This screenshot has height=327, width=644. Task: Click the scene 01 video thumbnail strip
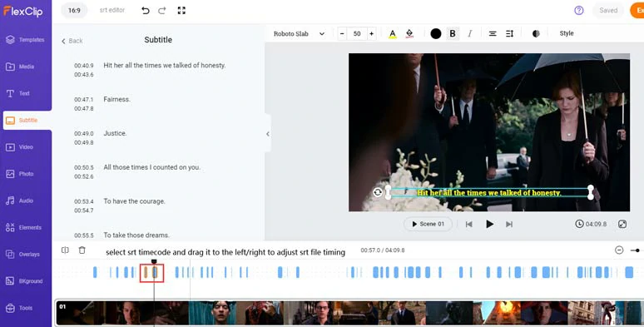point(349,313)
